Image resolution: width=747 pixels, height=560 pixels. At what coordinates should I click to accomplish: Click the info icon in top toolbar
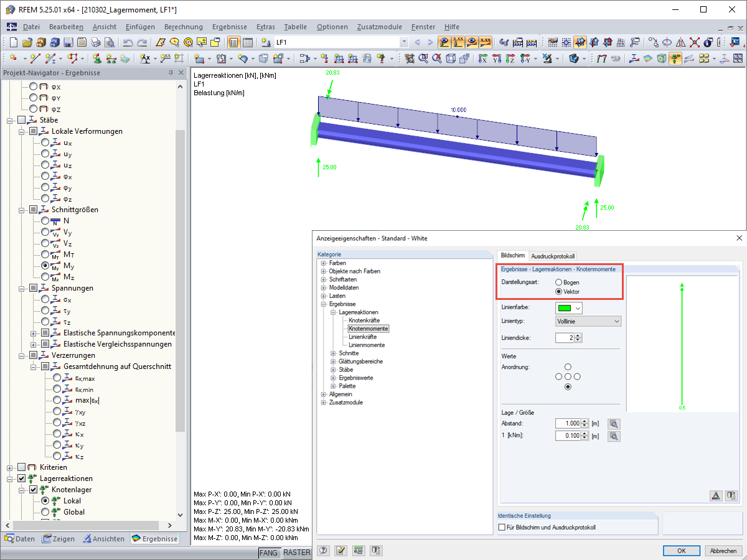[708, 42]
